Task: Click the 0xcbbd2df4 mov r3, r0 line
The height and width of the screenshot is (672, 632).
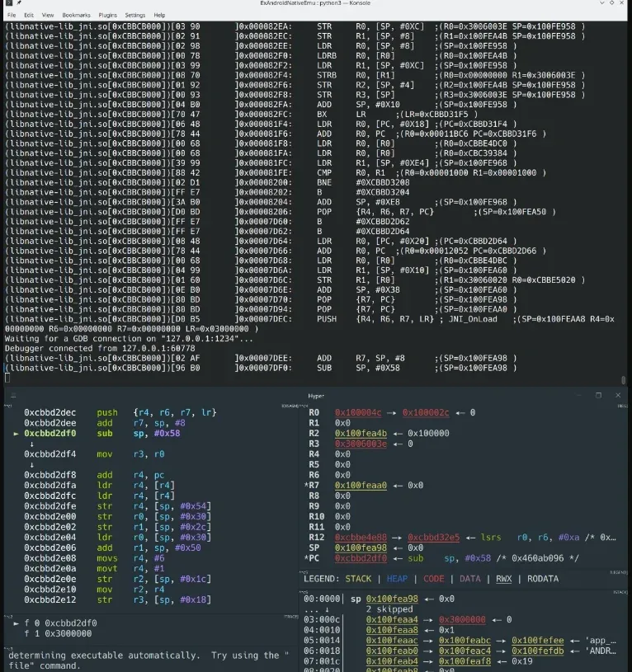Action: (x=94, y=454)
